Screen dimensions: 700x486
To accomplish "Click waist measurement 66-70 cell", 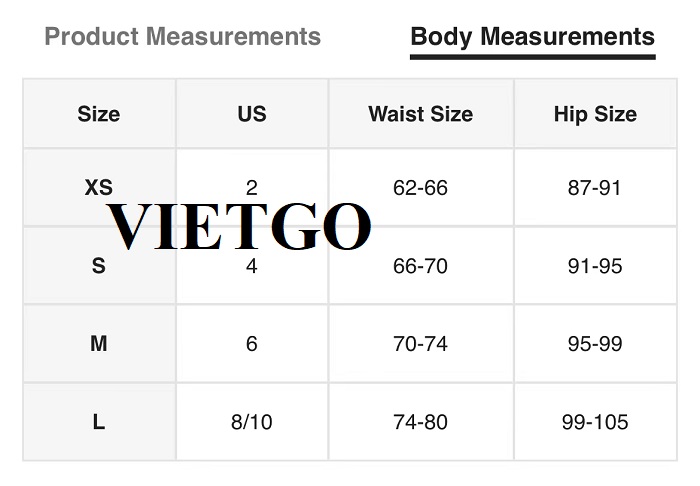I will (421, 266).
